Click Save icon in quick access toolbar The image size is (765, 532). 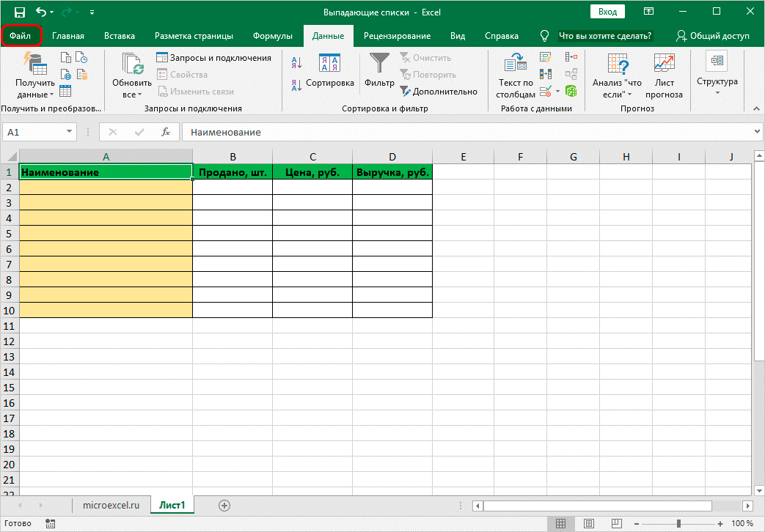20,12
